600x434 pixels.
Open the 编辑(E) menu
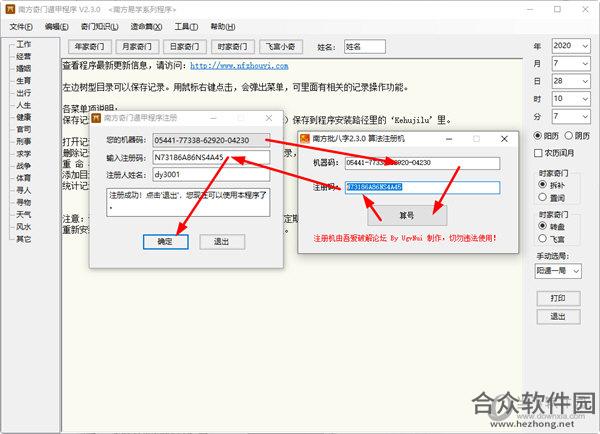click(57, 27)
